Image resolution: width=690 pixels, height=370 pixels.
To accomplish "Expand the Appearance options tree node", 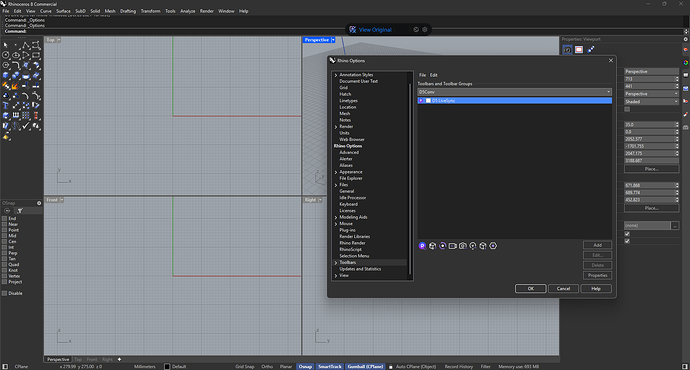I will pyautogui.click(x=336, y=172).
